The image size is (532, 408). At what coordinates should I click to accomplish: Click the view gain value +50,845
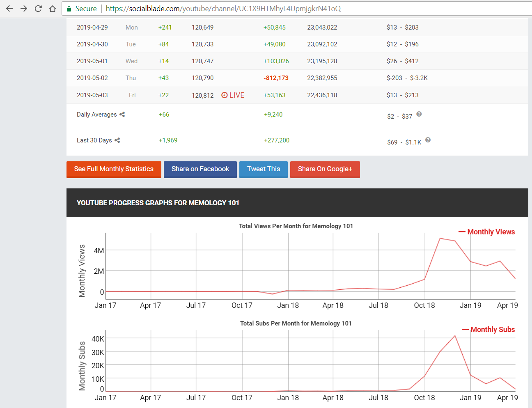click(275, 28)
